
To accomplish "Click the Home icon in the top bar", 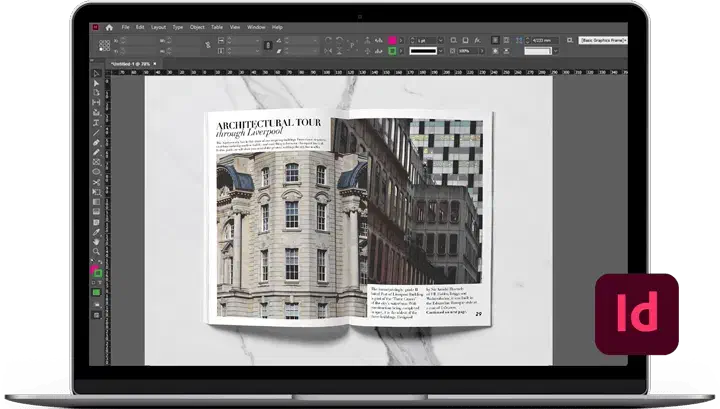I will coord(109,27).
